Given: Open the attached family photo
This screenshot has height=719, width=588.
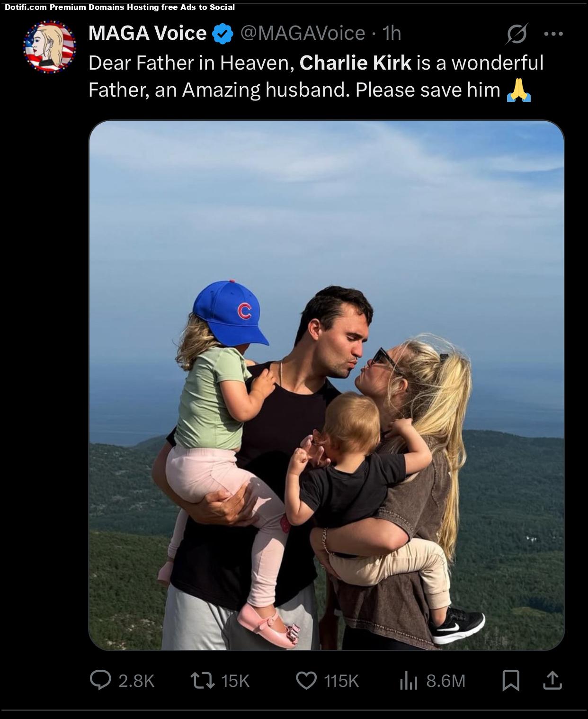Looking at the screenshot, I should [x=327, y=385].
